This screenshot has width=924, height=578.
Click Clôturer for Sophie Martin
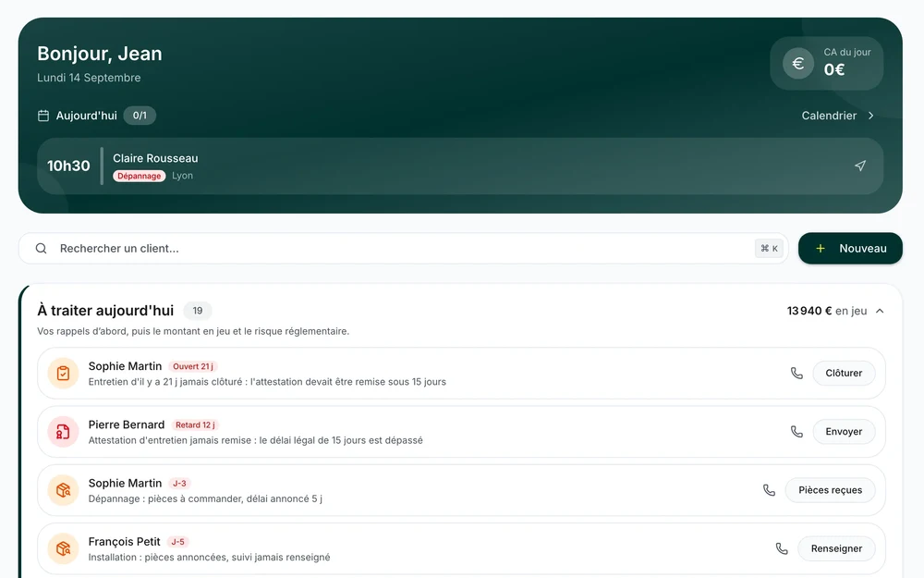[844, 373]
